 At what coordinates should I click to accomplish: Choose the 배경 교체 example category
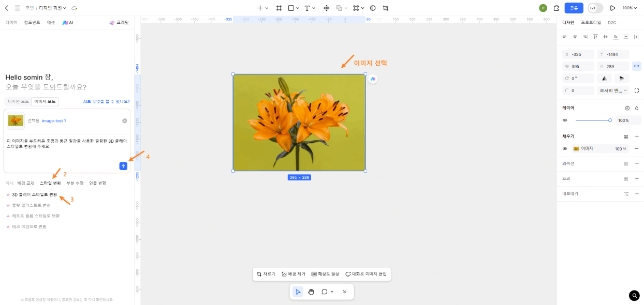pyautogui.click(x=26, y=183)
